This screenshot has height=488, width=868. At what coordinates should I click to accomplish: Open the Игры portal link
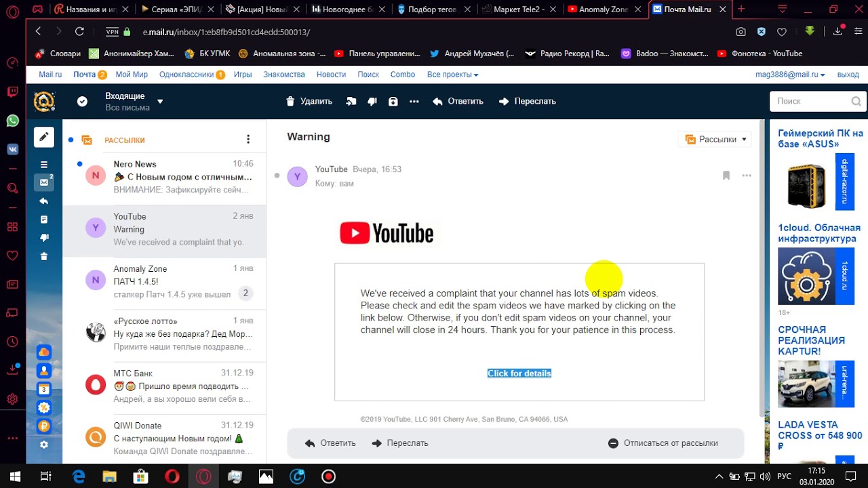pos(243,75)
